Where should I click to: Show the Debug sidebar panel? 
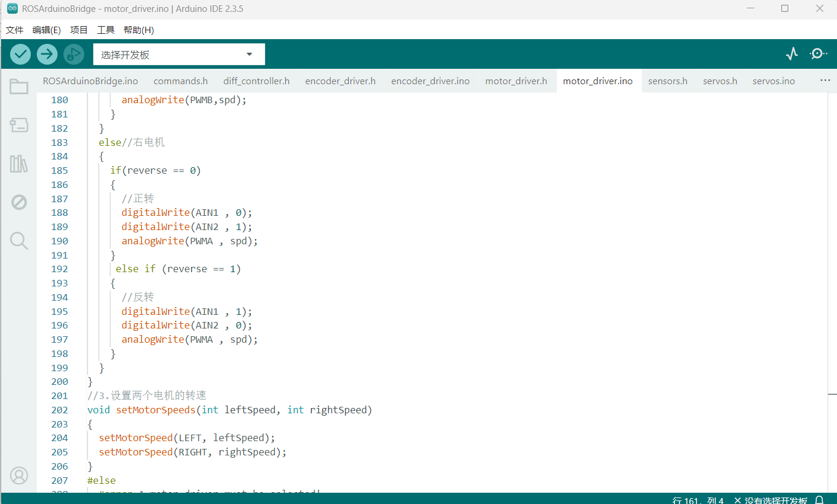19,202
